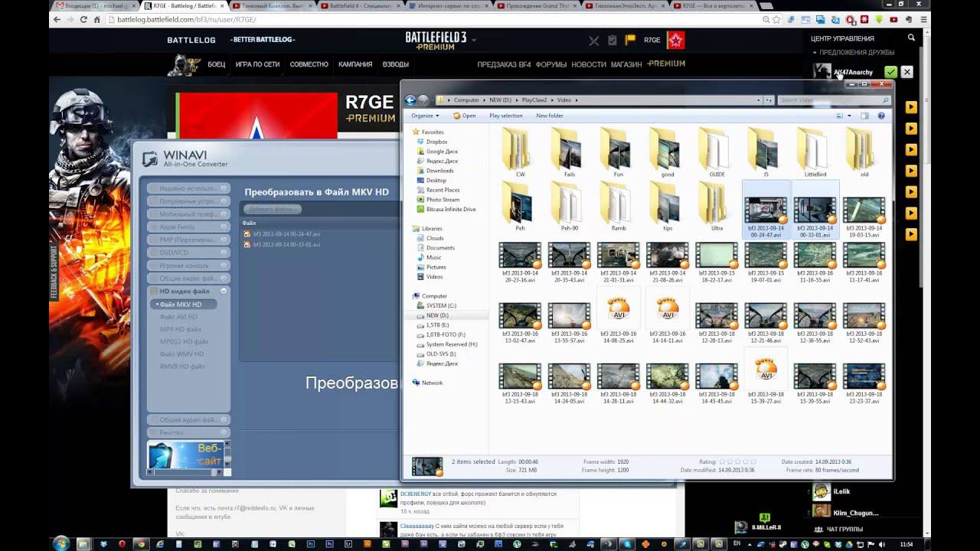Select NEW (D:) drive in Explorer tree
This screenshot has width=980, height=551.
(437, 315)
